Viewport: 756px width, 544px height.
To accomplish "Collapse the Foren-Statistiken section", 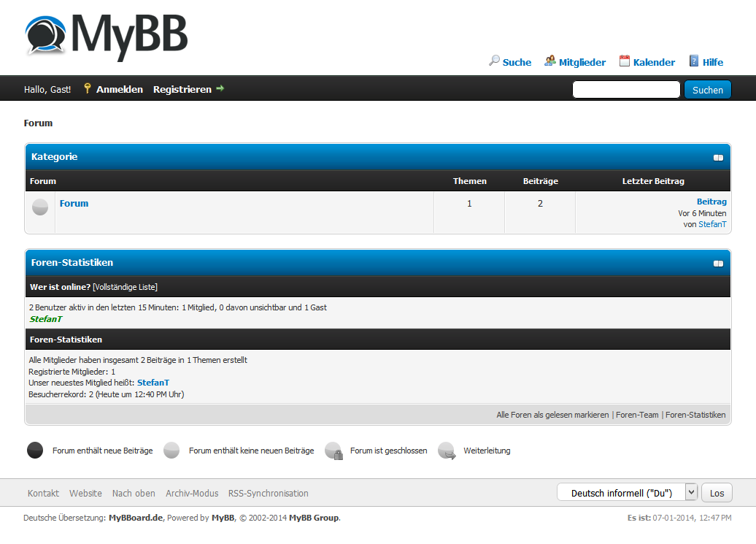I will [x=718, y=264].
